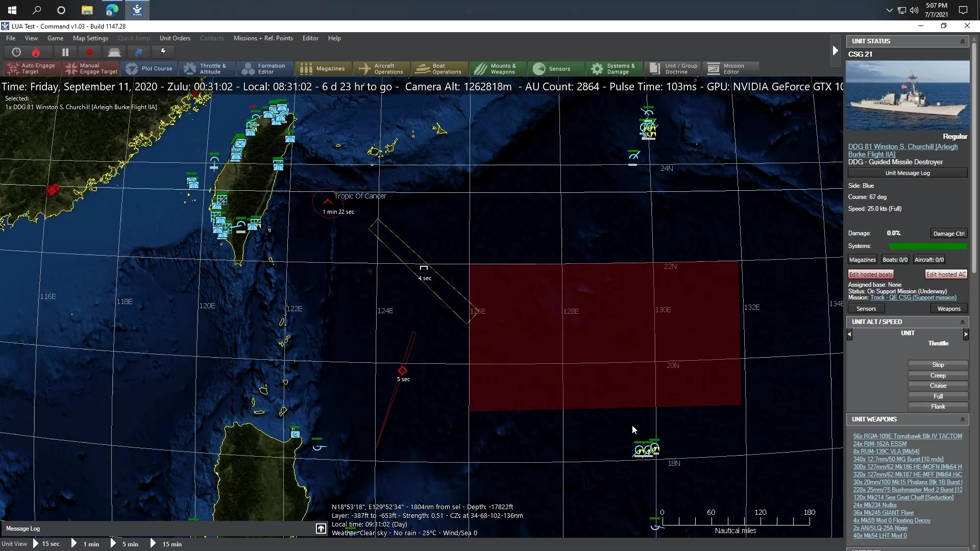Set time compression to 15 sec

(46, 544)
